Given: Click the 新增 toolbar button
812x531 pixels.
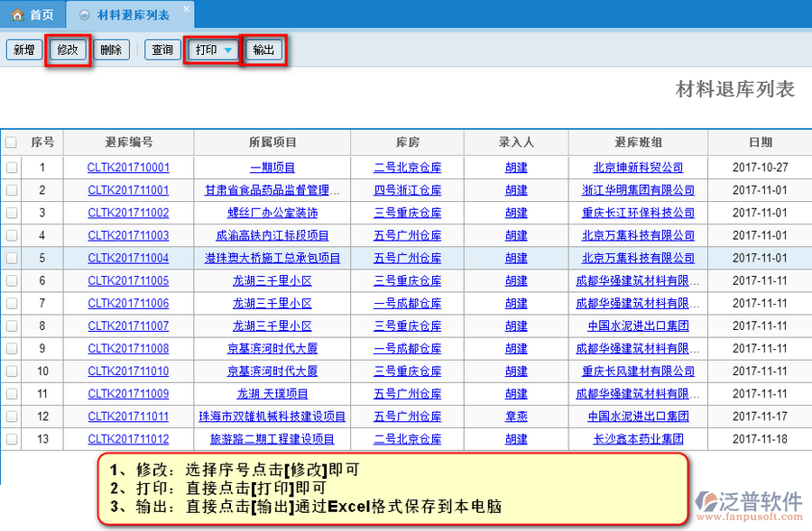Looking at the screenshot, I should tap(23, 50).
